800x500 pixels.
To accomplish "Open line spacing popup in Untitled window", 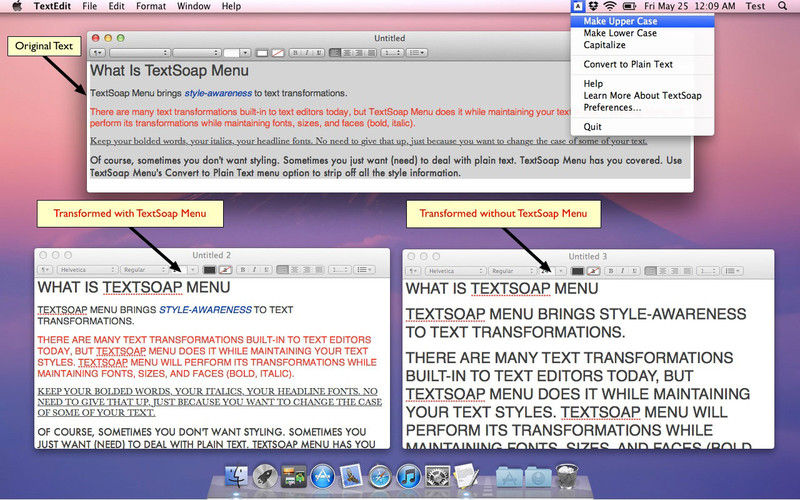I will (x=392, y=53).
